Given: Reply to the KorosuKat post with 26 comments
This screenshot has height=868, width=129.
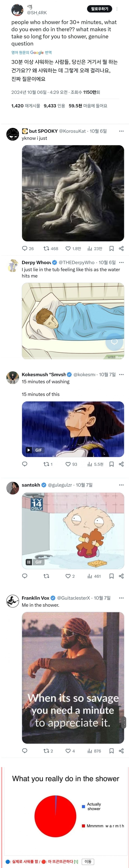Looking at the screenshot, I should (28, 248).
